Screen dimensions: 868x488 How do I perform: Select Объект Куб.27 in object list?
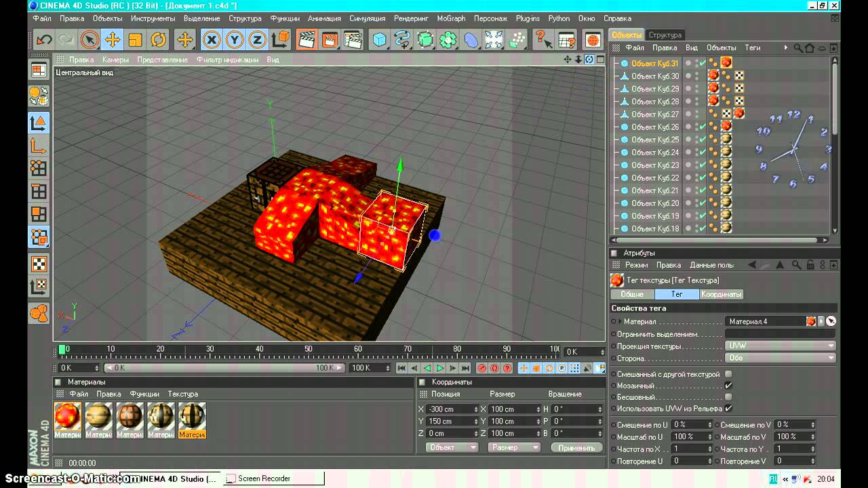point(655,114)
